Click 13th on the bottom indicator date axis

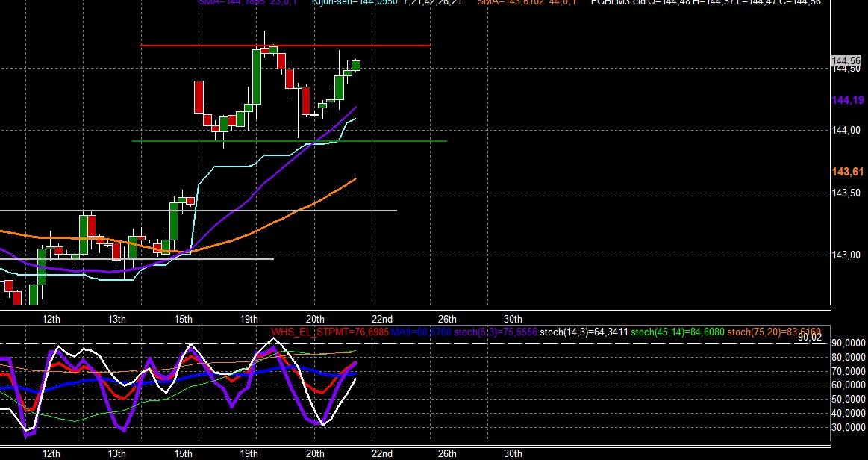pyautogui.click(x=117, y=454)
